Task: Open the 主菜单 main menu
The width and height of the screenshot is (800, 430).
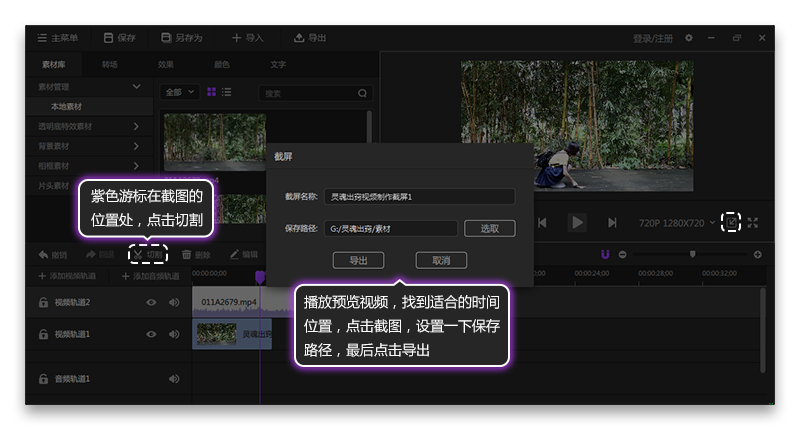Action: pyautogui.click(x=57, y=38)
